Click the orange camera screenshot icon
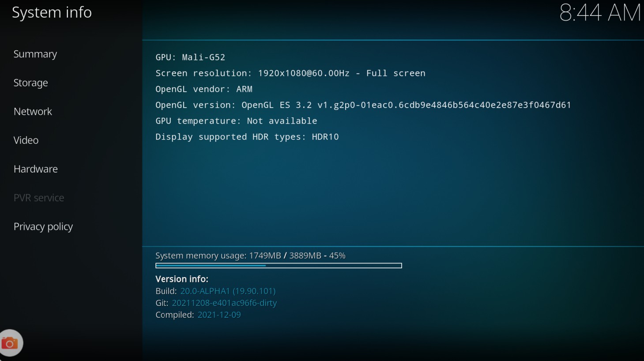This screenshot has height=361, width=644. click(10, 343)
